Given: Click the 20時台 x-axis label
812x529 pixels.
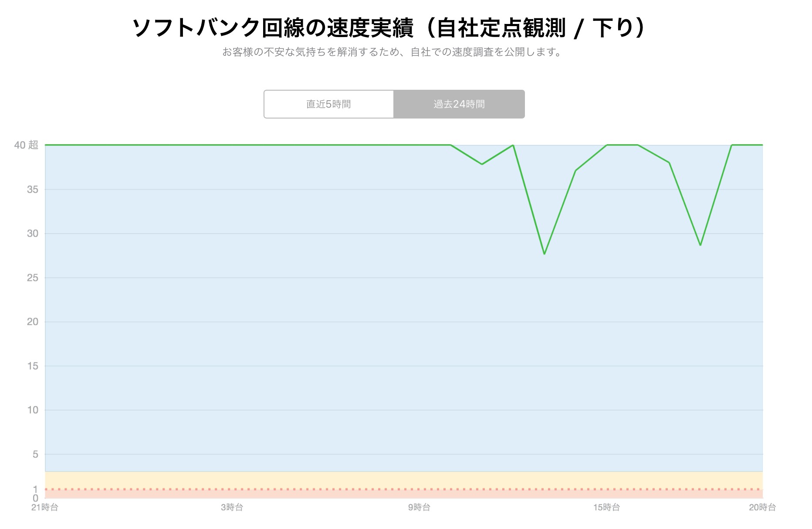Looking at the screenshot, I should tap(762, 507).
